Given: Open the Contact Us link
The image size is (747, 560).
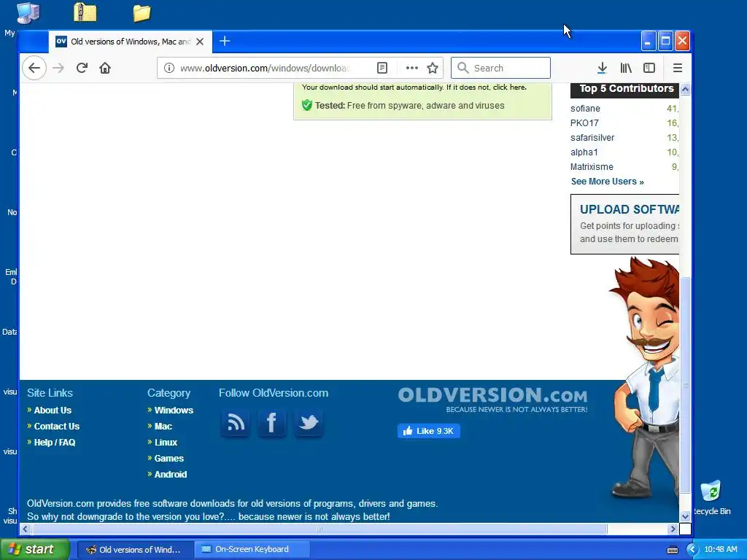Looking at the screenshot, I should pos(57,426).
